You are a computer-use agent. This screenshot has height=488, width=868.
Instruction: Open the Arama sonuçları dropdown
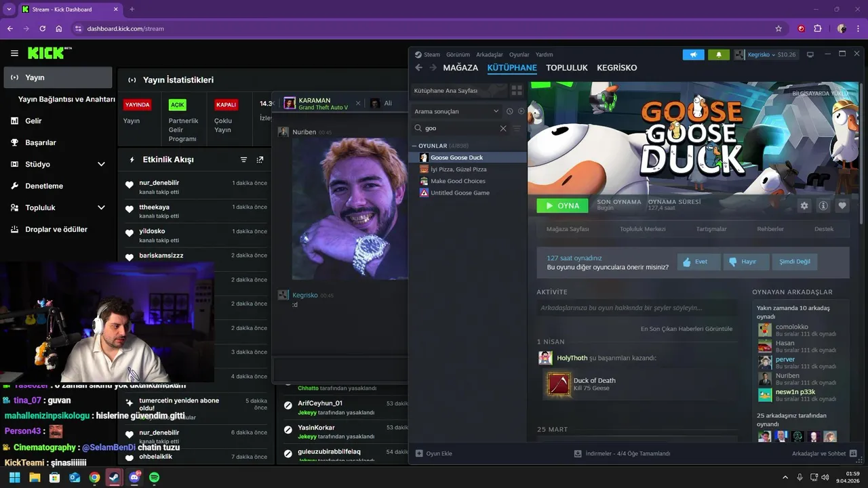click(x=456, y=111)
